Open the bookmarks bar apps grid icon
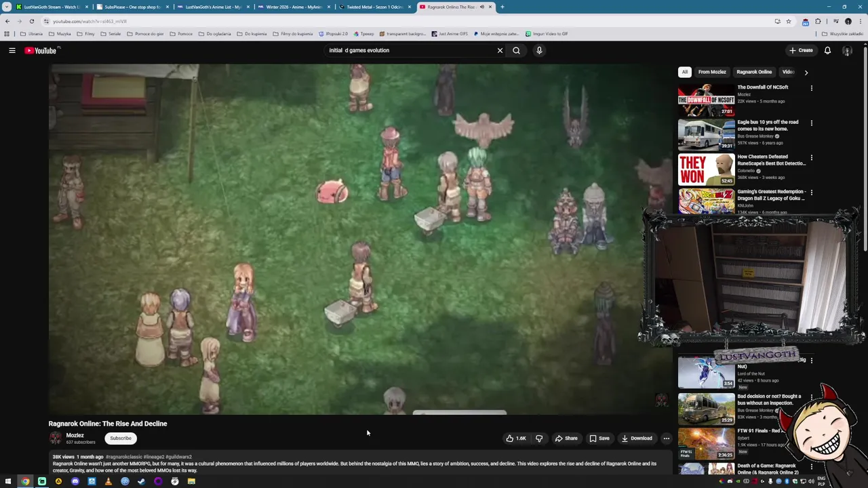Viewport: 868px width, 488px height. pyautogui.click(x=7, y=34)
